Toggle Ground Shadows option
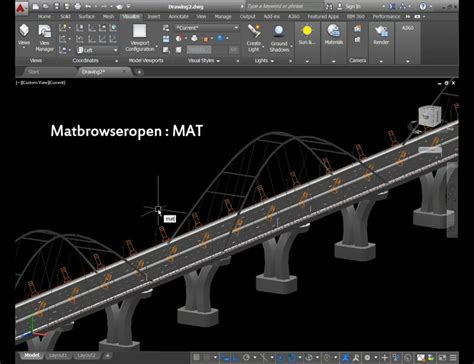This screenshot has height=364, width=474. click(279, 39)
